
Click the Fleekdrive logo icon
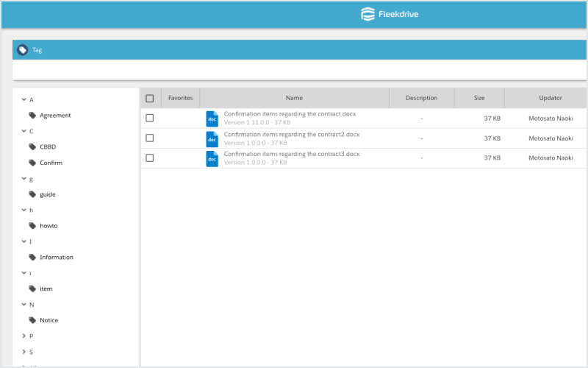367,14
